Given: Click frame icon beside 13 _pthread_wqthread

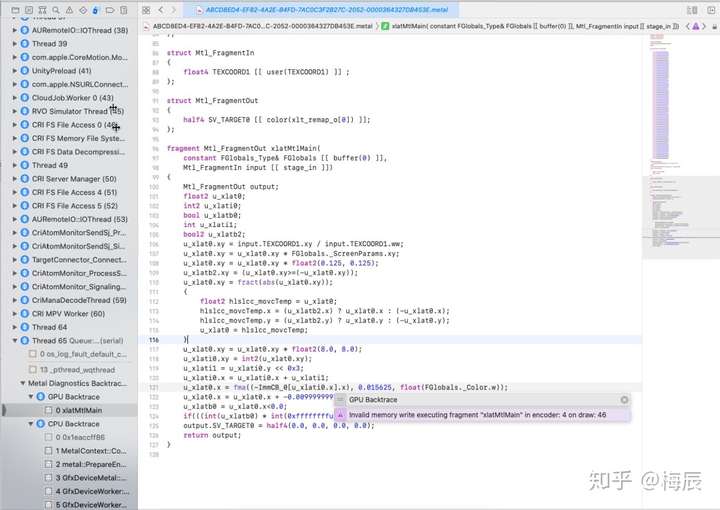Looking at the screenshot, I should point(33,370).
